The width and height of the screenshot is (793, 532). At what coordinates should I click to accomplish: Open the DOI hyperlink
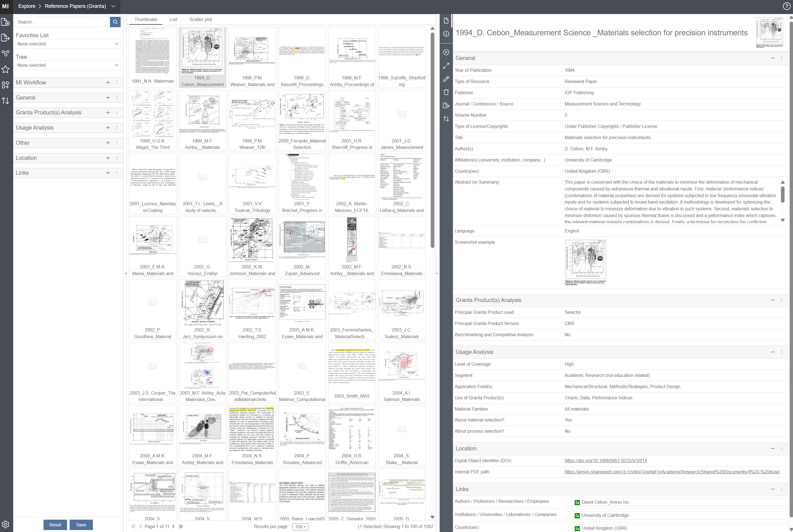click(605, 460)
